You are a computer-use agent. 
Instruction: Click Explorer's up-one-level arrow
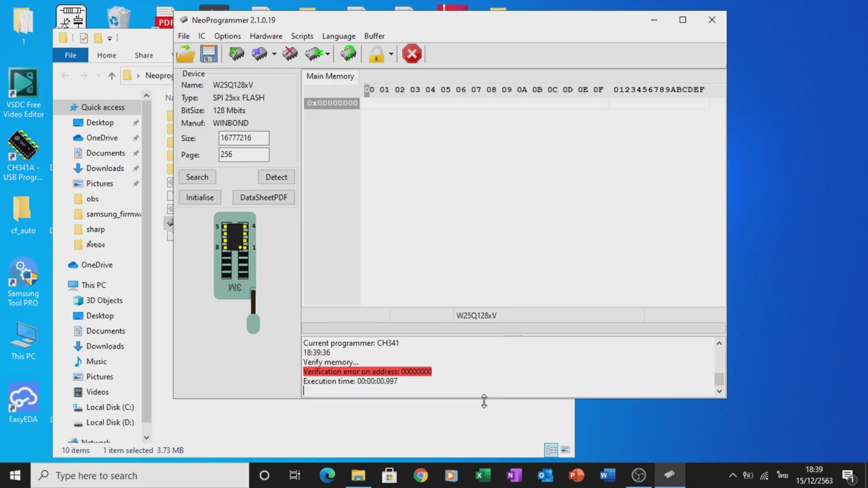pos(112,76)
